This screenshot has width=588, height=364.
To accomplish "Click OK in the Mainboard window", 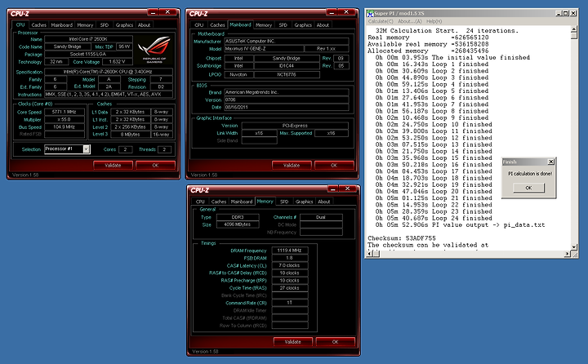I will coord(334,166).
